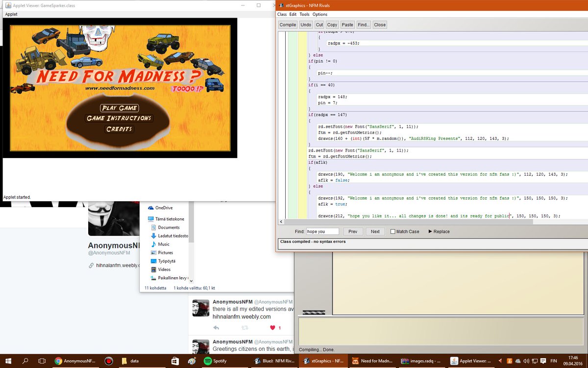Open the Tools menu in xtGraphics

point(304,15)
